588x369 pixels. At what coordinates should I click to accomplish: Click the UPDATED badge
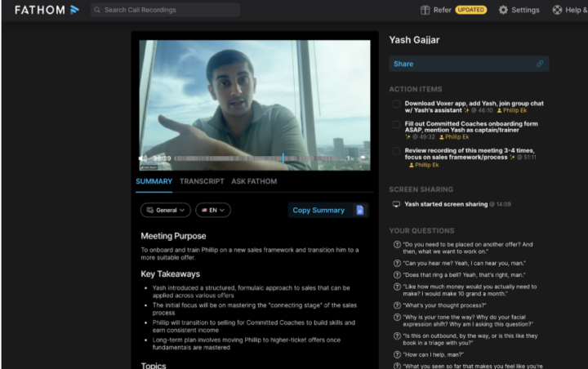tap(470, 10)
